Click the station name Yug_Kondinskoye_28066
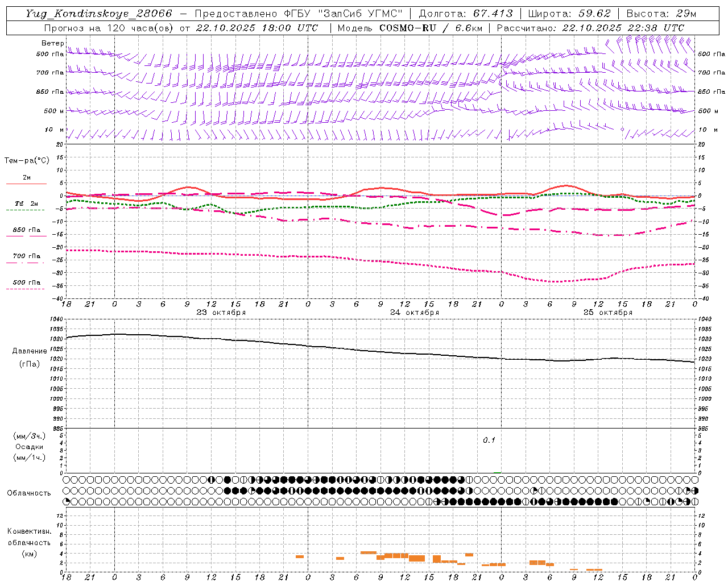 point(98,14)
